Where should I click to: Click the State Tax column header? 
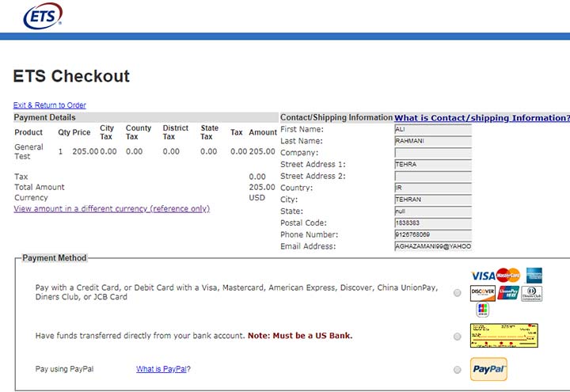click(209, 132)
